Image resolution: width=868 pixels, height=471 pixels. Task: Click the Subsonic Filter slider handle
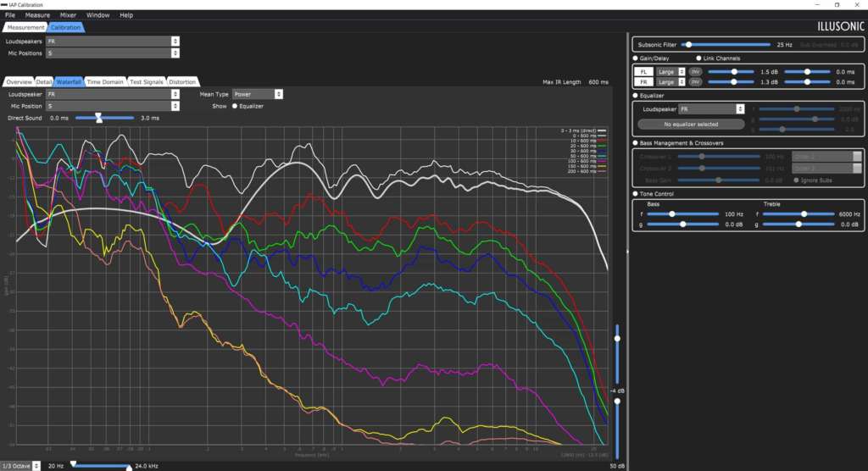click(x=688, y=45)
